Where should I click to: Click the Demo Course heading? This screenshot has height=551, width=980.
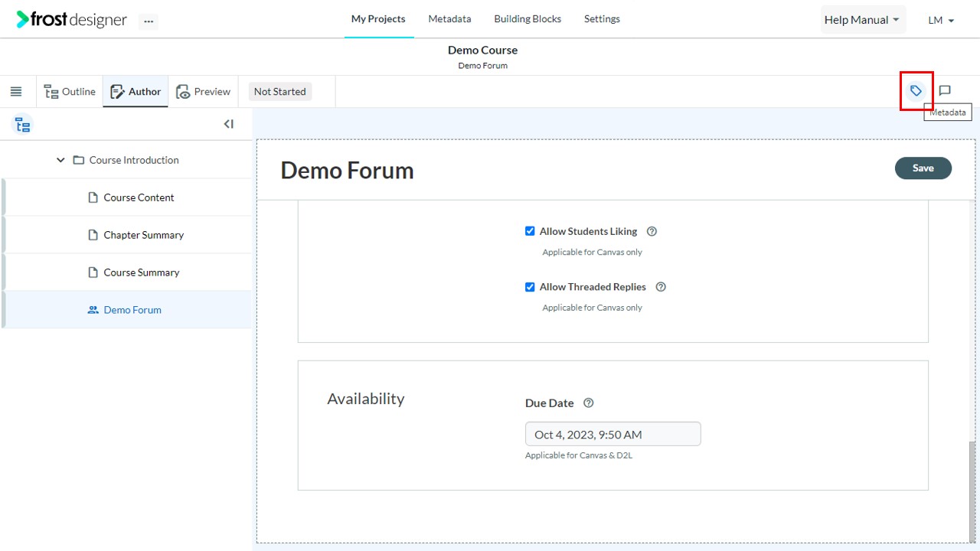coord(482,51)
